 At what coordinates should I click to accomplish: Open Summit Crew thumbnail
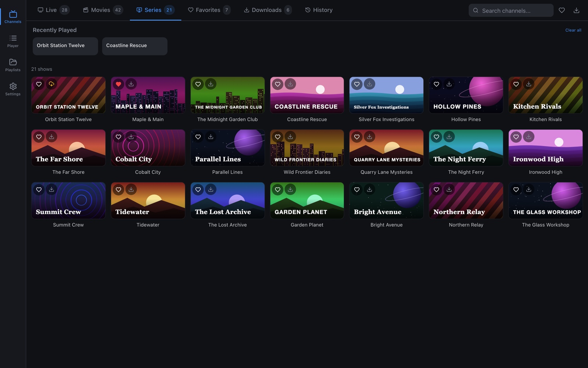pos(68,201)
